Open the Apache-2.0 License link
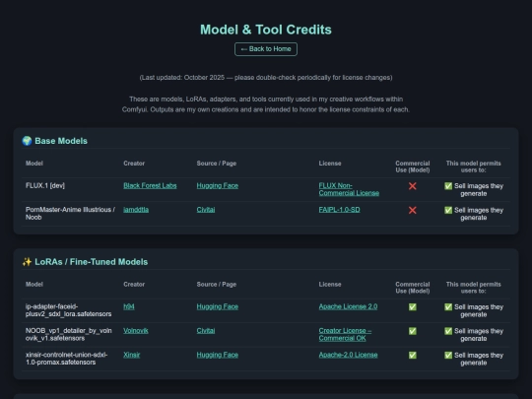This screenshot has height=399, width=532. tap(348, 355)
